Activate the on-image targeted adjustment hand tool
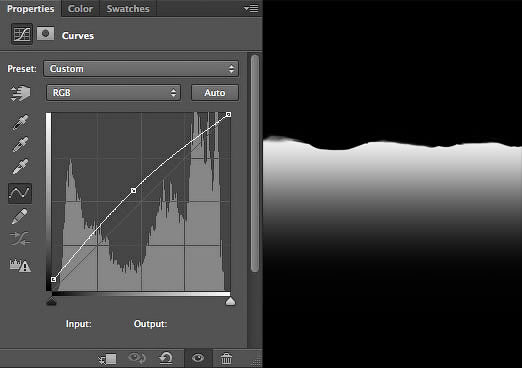The height and width of the screenshot is (368, 522). pos(20,93)
